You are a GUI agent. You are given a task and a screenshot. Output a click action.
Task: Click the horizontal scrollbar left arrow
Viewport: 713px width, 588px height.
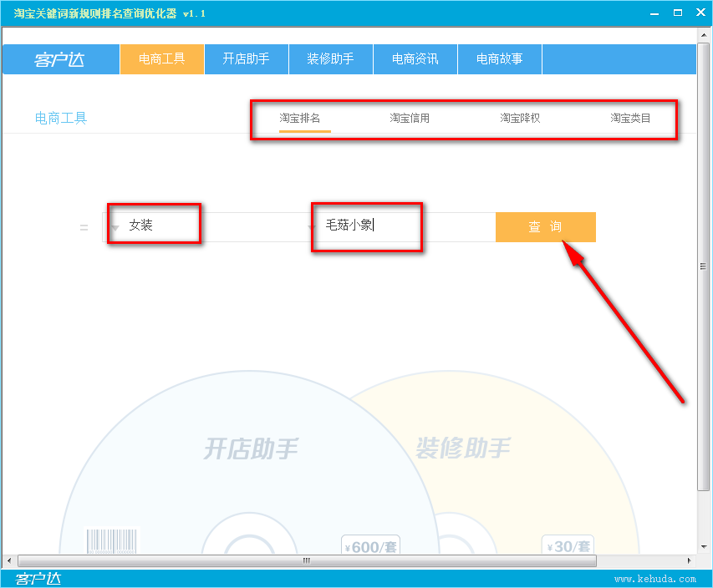9,560
